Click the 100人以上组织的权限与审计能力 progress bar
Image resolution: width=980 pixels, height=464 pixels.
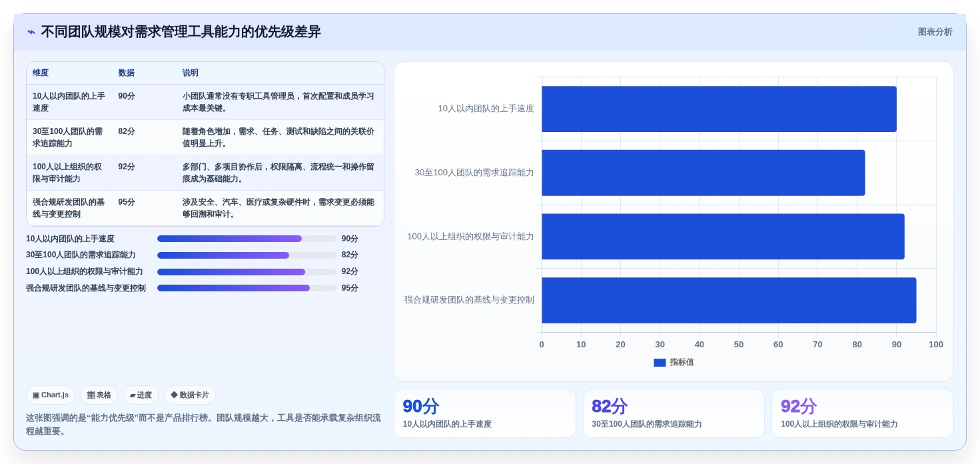coord(246,272)
